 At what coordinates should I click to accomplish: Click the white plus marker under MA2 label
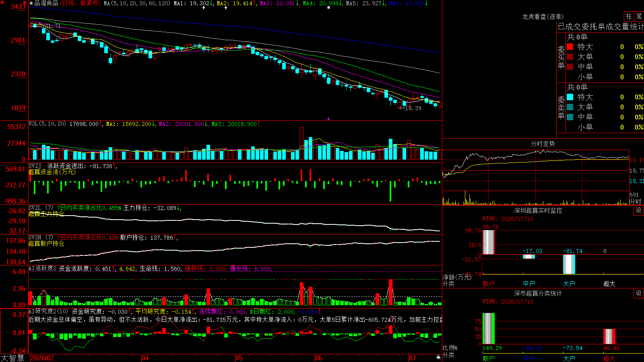point(225,8)
